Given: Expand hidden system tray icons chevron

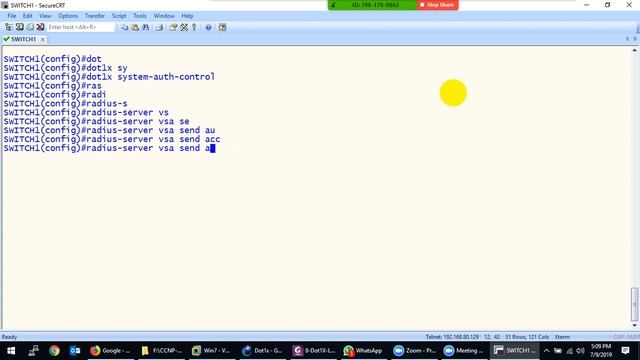Looking at the screenshot, I should coord(547,351).
